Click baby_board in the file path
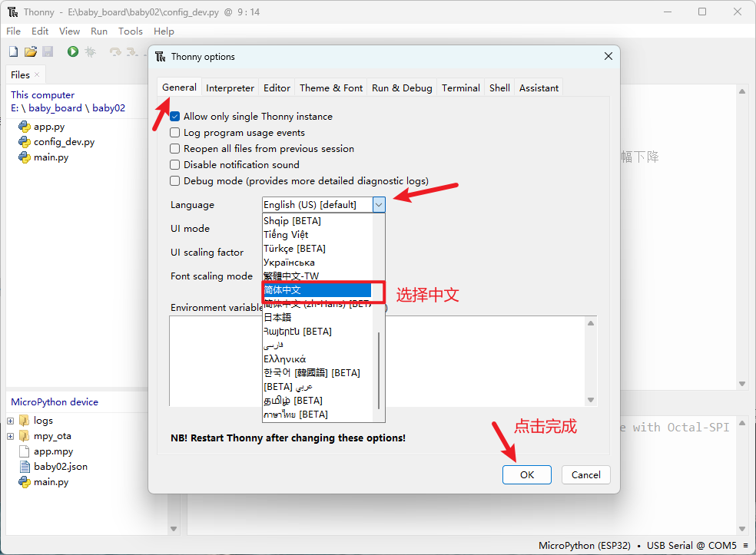The height and width of the screenshot is (555, 756). coord(55,108)
